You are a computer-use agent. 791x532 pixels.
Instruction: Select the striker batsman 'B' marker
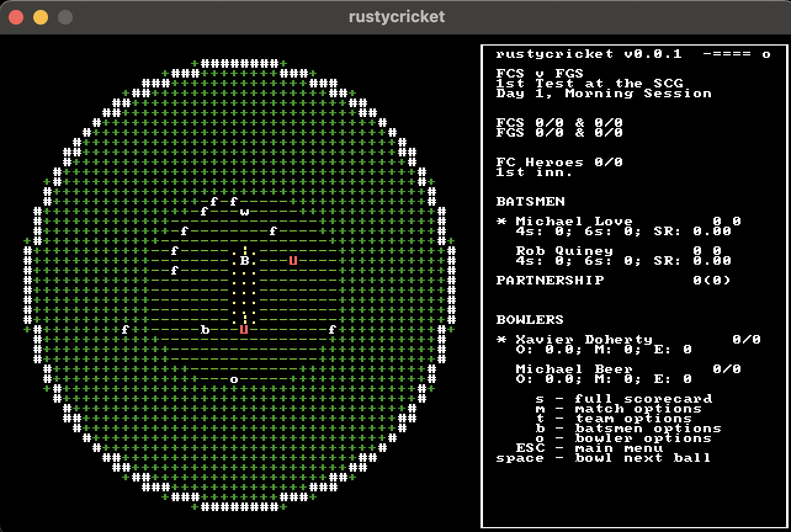[x=245, y=261]
